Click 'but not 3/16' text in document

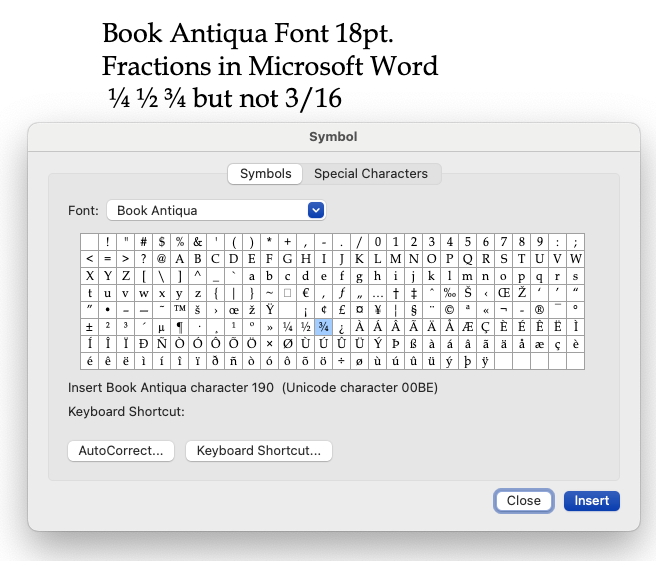[267, 99]
